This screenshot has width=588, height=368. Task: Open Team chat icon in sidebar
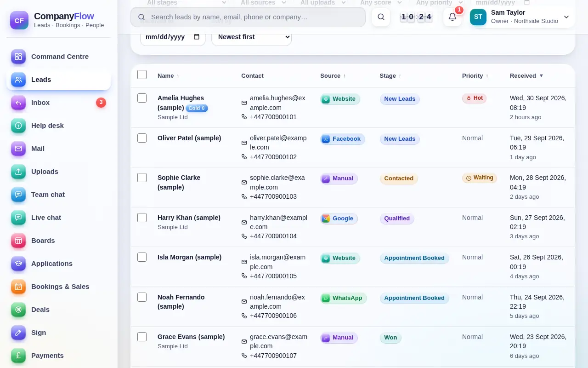18,195
